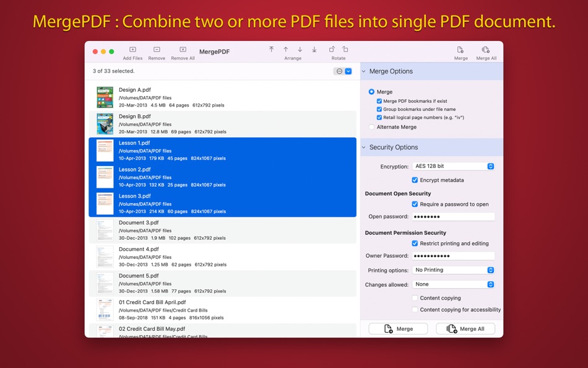Click the rotate clockwise icon
The image size is (588, 368).
pyautogui.click(x=332, y=49)
